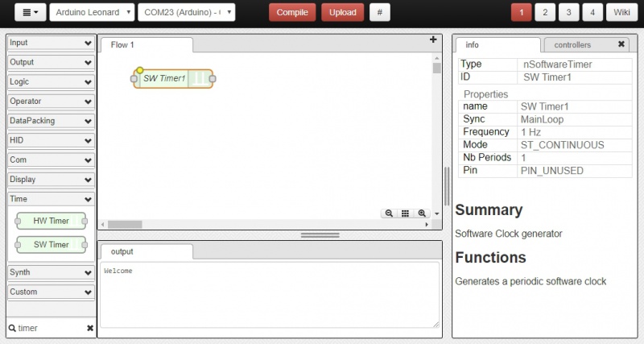
Task: Click the name property value SW Timer1
Action: pos(545,107)
